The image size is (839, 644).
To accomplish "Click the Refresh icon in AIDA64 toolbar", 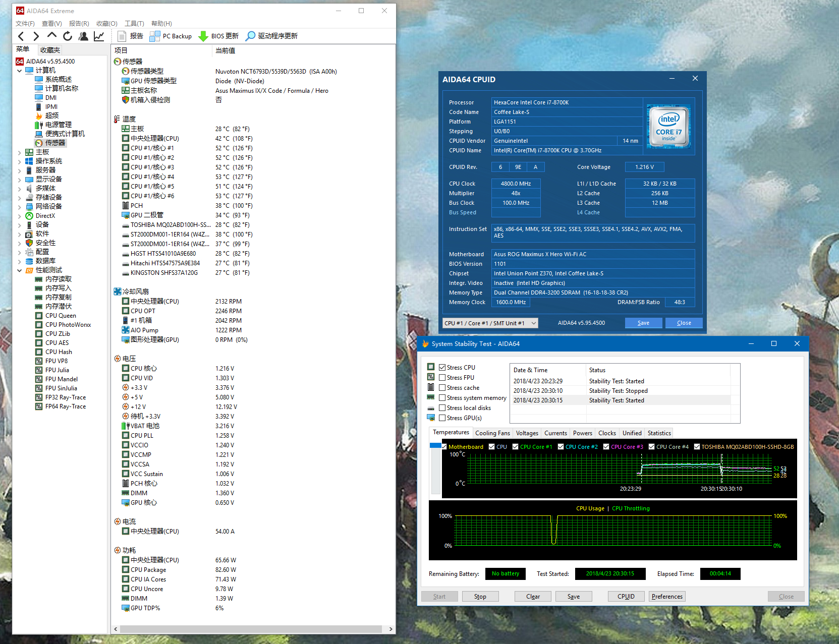I will pos(68,36).
